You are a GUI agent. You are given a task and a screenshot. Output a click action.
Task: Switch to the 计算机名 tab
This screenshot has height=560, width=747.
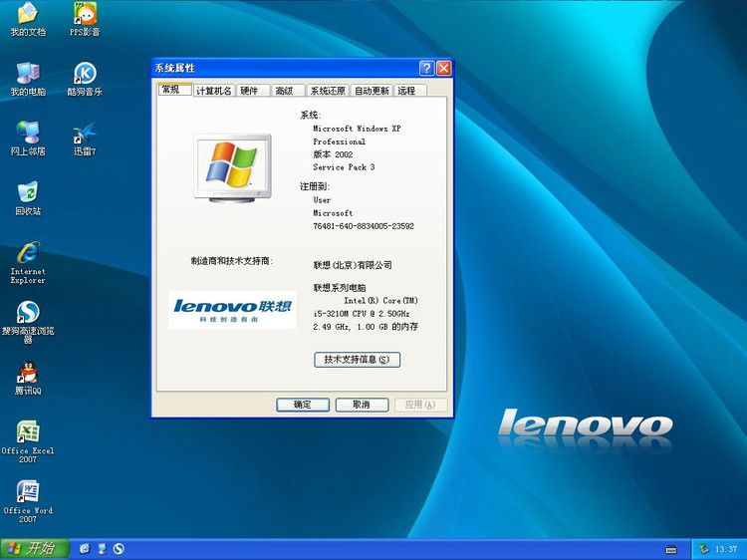pyautogui.click(x=213, y=91)
